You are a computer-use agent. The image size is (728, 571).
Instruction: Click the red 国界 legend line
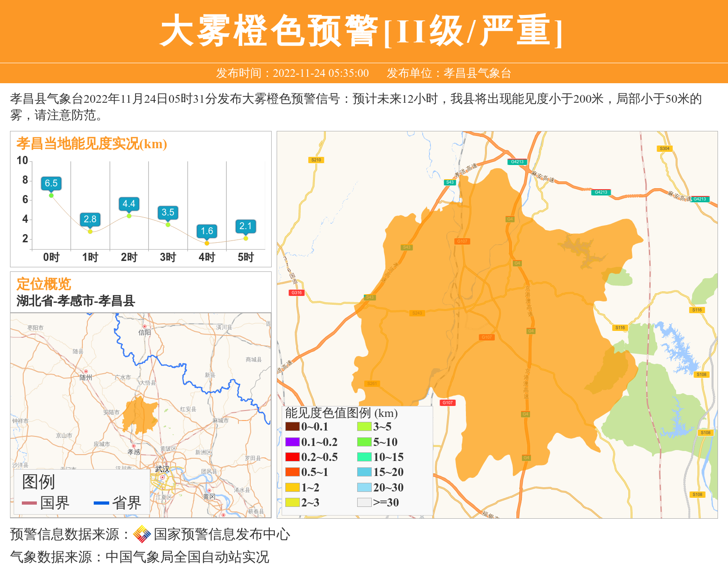pyautogui.click(x=29, y=503)
